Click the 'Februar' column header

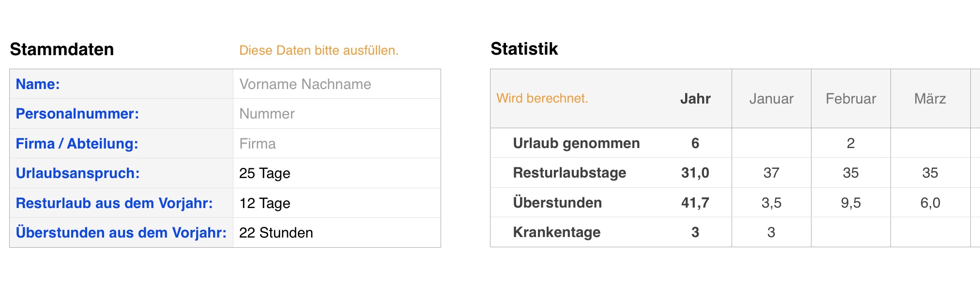[x=851, y=99]
